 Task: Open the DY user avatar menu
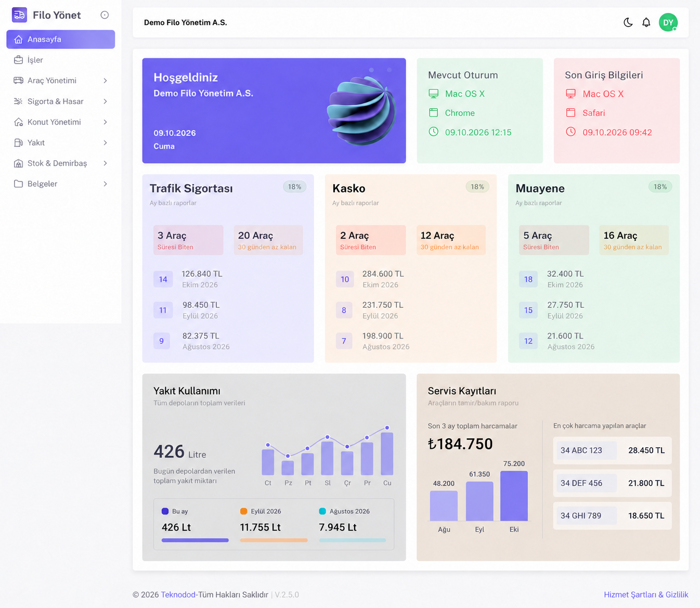(x=668, y=22)
